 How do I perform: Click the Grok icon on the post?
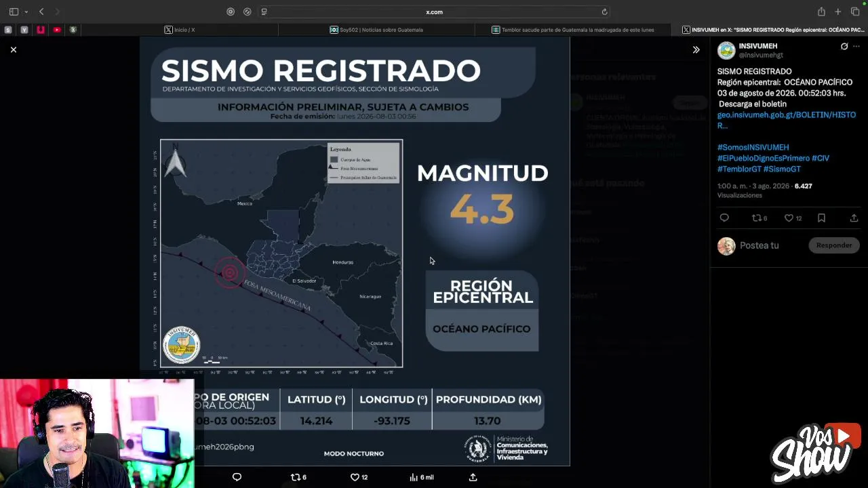(x=844, y=47)
